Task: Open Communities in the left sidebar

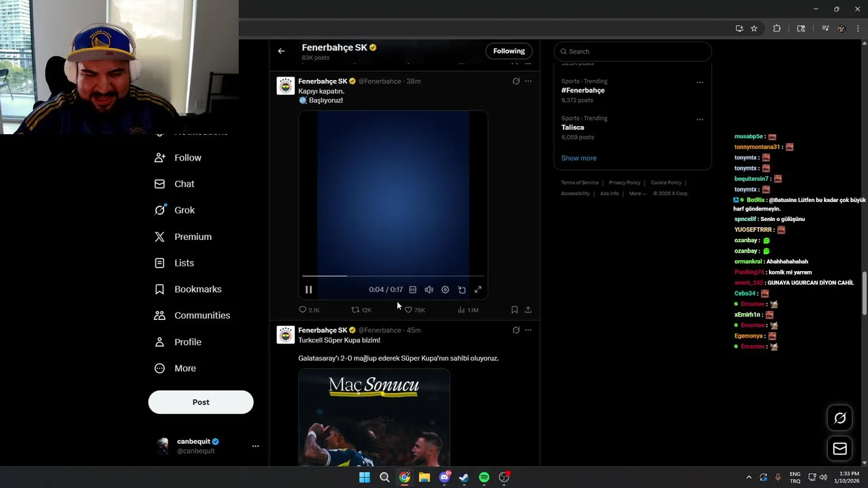Action: pyautogui.click(x=192, y=315)
